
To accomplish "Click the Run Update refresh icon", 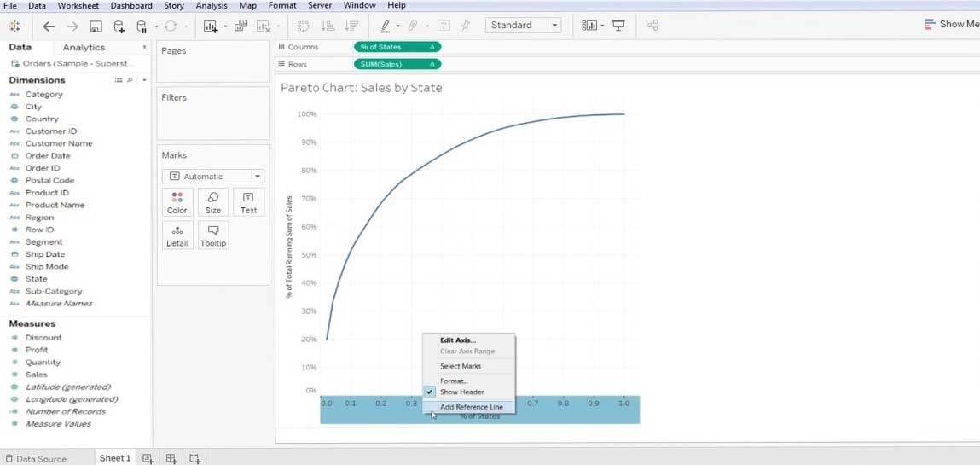I will click(x=171, y=26).
